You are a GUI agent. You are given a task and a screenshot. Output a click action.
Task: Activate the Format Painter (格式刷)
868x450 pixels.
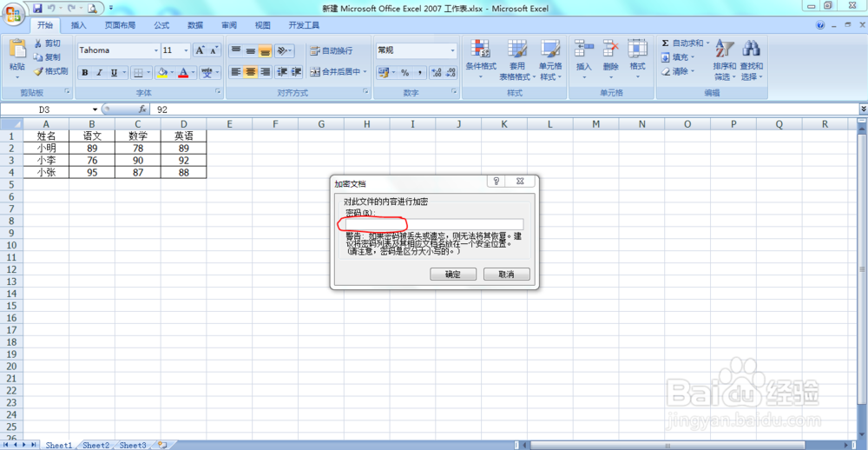(50, 71)
